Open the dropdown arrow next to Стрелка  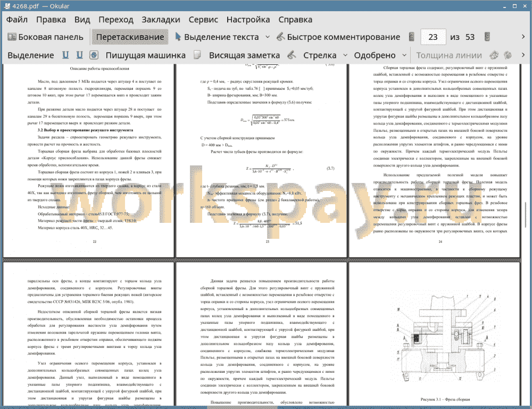[x=345, y=55]
